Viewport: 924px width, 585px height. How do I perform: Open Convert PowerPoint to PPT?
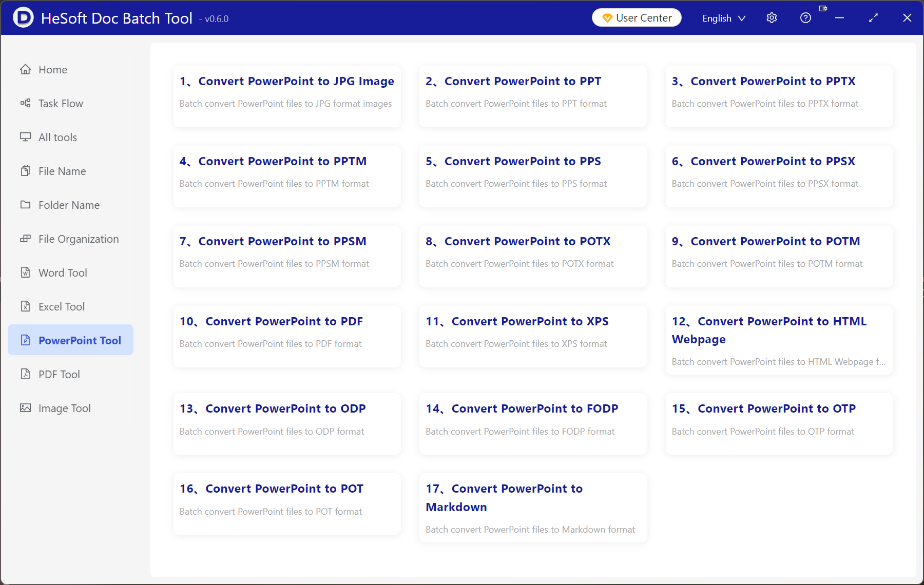[533, 96]
